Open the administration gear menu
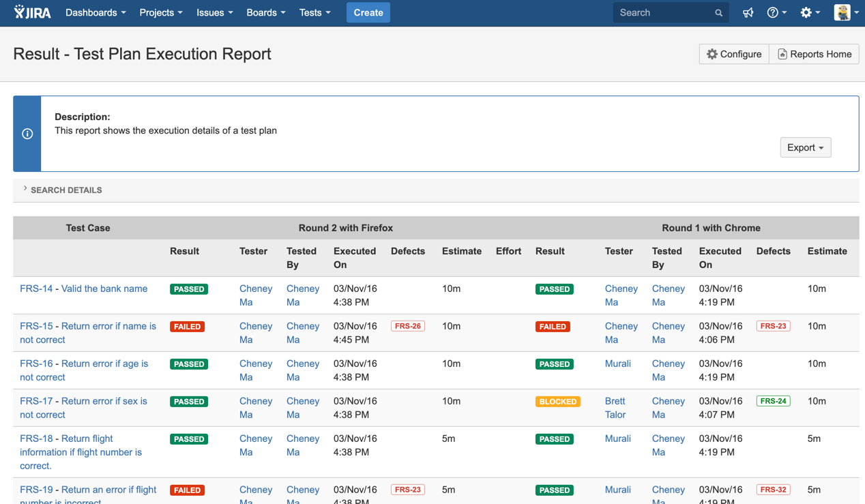The image size is (865, 504). pyautogui.click(x=810, y=13)
